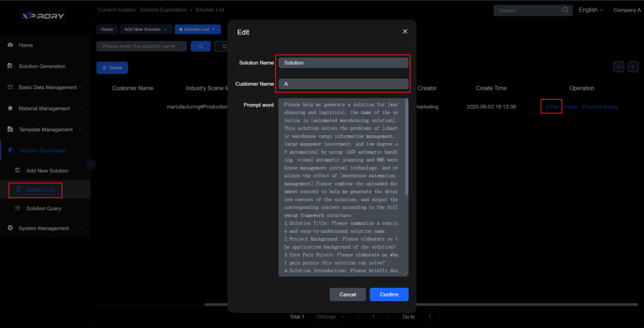The width and height of the screenshot is (644, 328).
Task: Close the Add New Solution tab
Action: [x=164, y=29]
